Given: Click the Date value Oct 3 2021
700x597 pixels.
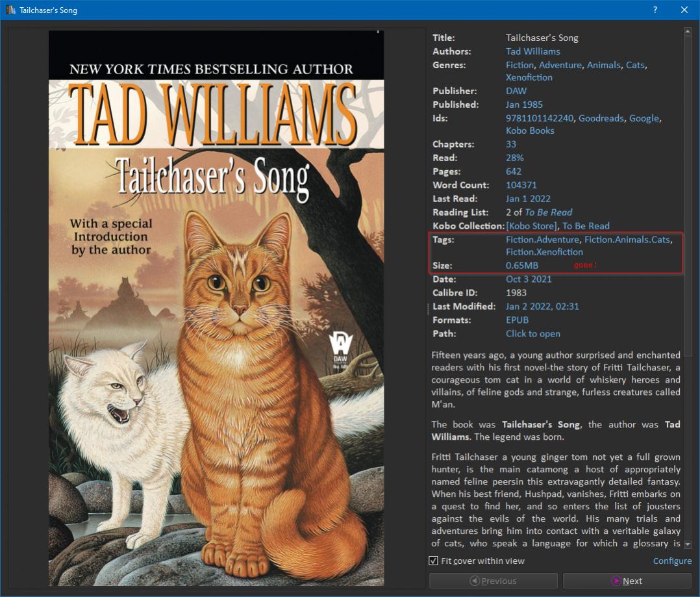Looking at the screenshot, I should point(529,279).
